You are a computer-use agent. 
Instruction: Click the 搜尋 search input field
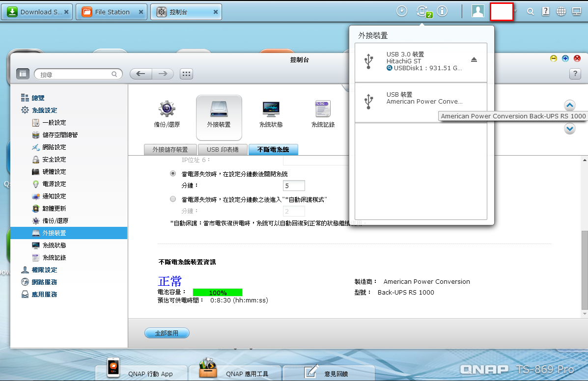pos(75,74)
